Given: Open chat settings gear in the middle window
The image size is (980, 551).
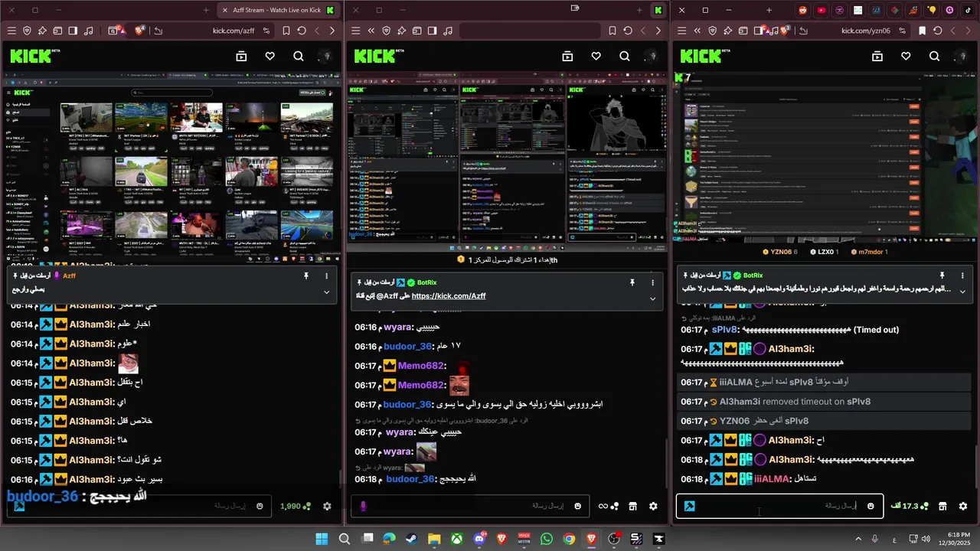Looking at the screenshot, I should point(653,506).
